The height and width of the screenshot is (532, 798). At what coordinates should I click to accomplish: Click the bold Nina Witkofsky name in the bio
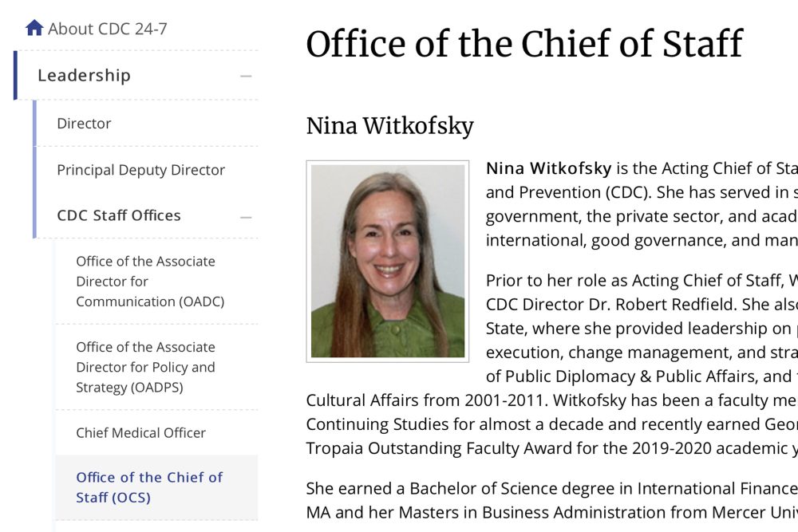548,168
